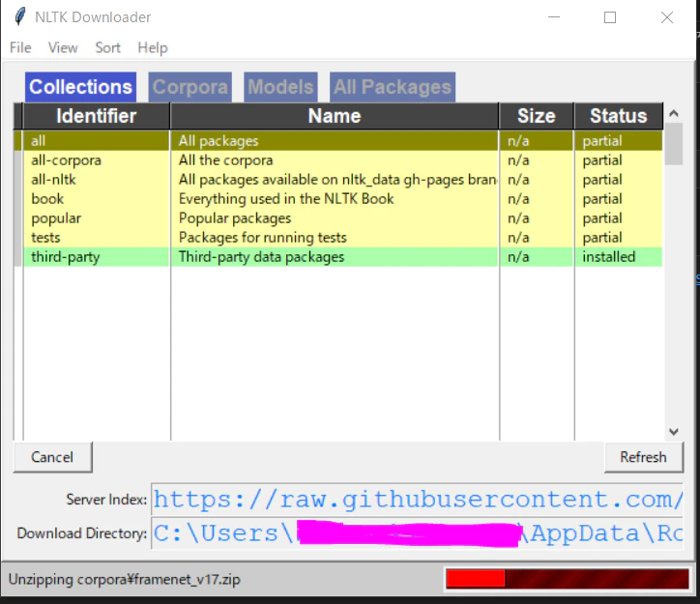Select the 'all' identifier row
This screenshot has height=604, width=700.
click(x=96, y=141)
